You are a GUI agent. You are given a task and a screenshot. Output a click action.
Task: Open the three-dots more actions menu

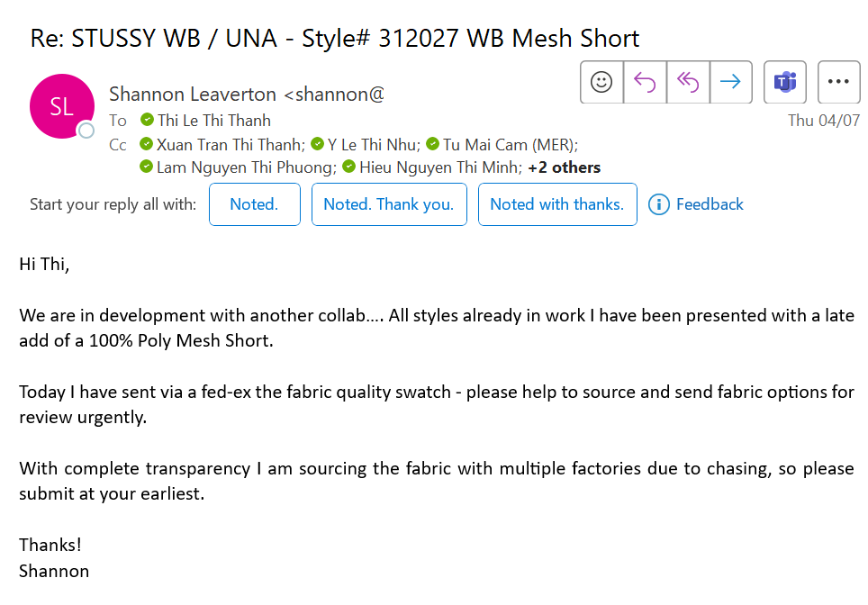click(838, 82)
